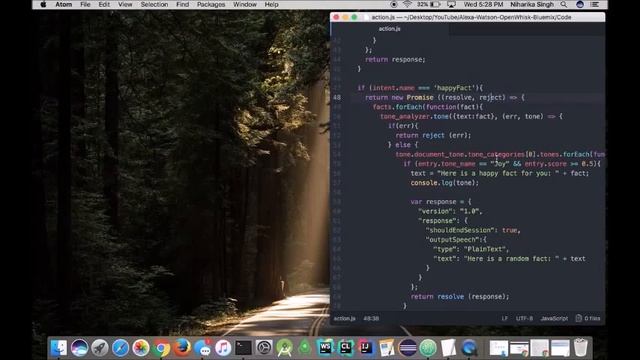Click action.js file name in status bar

pyautogui.click(x=344, y=318)
